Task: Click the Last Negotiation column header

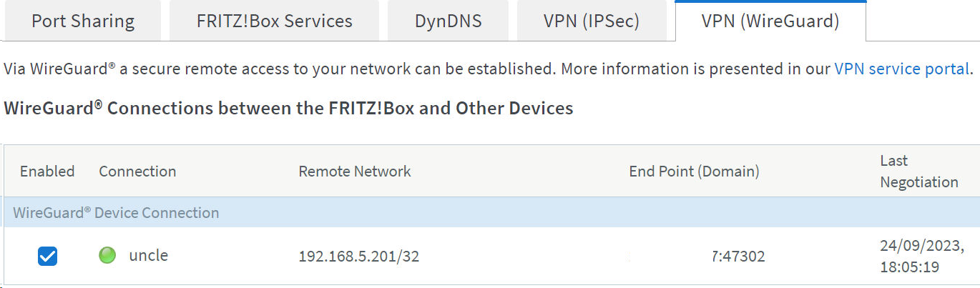Action: [918, 172]
